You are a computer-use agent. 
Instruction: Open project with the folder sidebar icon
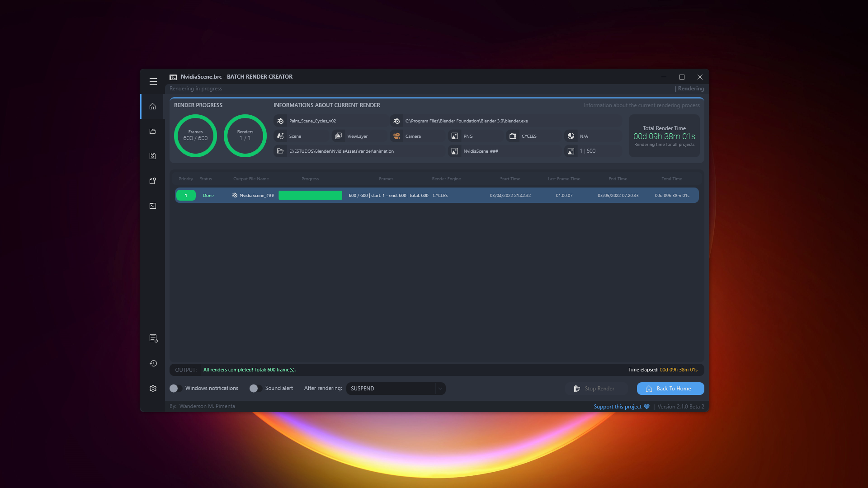pyautogui.click(x=153, y=131)
